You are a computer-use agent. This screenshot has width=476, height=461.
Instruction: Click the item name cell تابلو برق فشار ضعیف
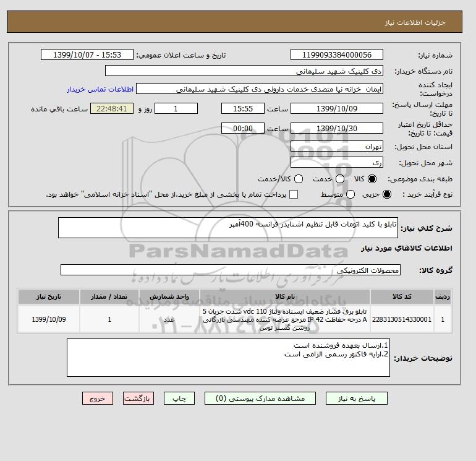[285, 319]
